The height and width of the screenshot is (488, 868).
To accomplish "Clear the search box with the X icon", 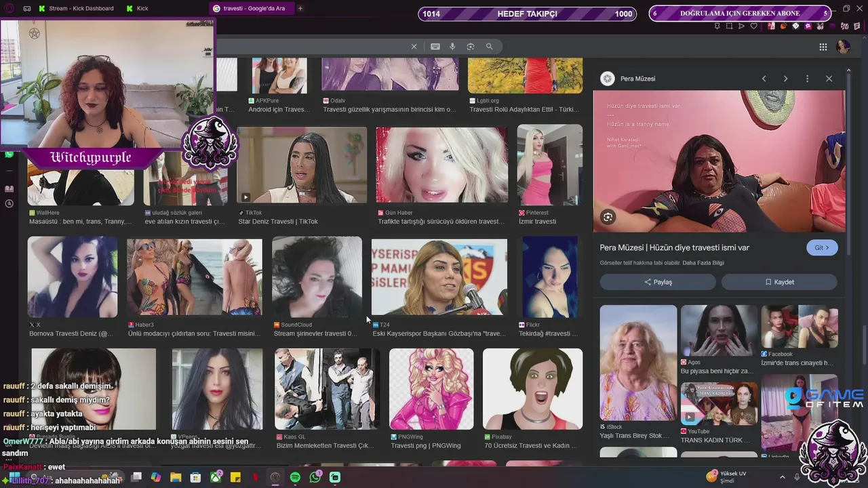I will point(414,47).
